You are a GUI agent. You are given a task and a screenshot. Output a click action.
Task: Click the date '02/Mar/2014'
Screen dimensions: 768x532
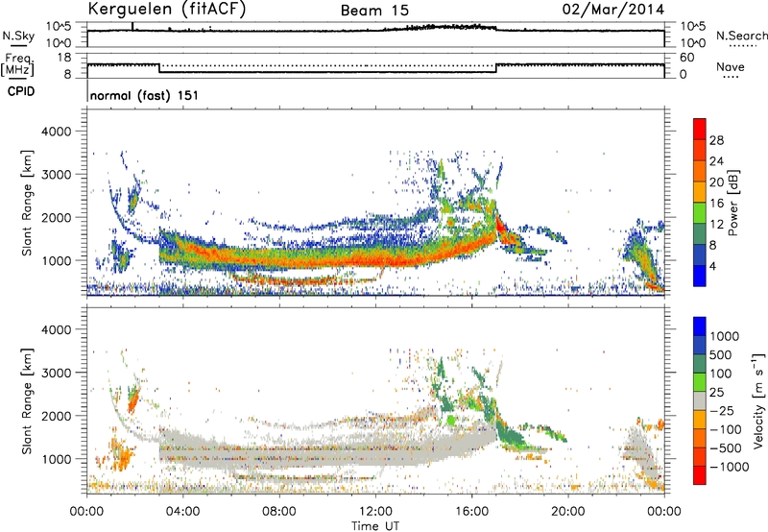(612, 10)
